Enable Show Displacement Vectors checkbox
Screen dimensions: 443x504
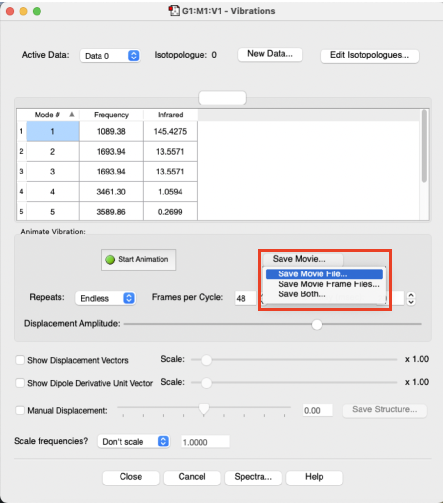pyautogui.click(x=20, y=360)
